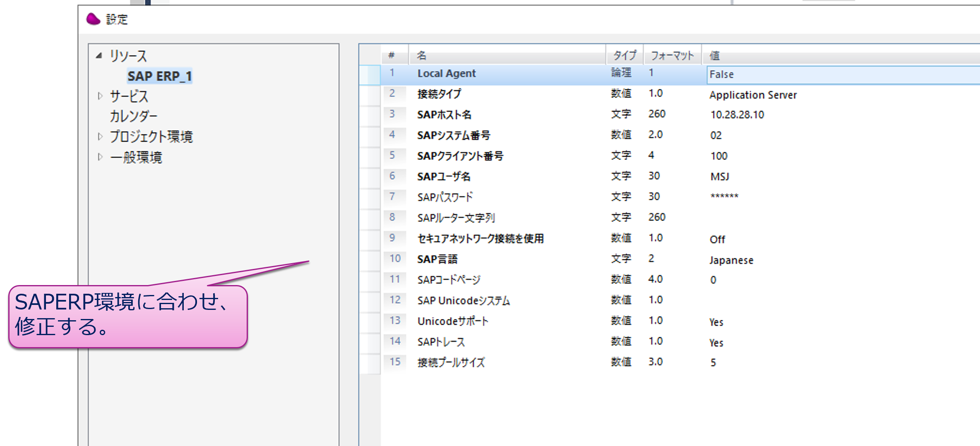Click row number 15 in the grid
980x446 pixels.
[395, 362]
